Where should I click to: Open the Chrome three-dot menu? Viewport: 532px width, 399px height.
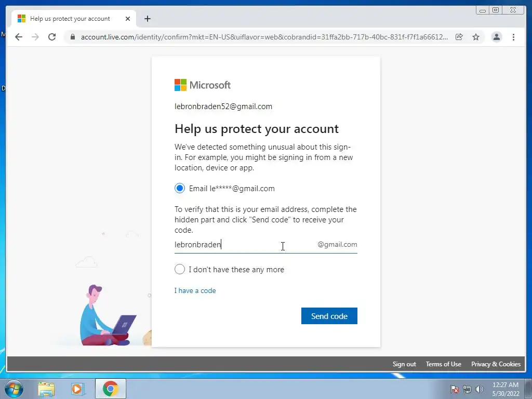coord(513,37)
